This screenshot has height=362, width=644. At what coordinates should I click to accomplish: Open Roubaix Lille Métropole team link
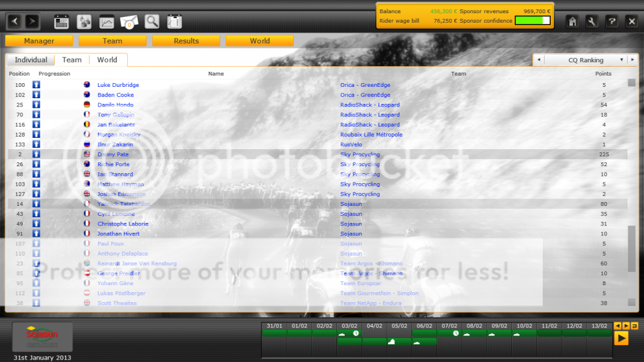371,135
